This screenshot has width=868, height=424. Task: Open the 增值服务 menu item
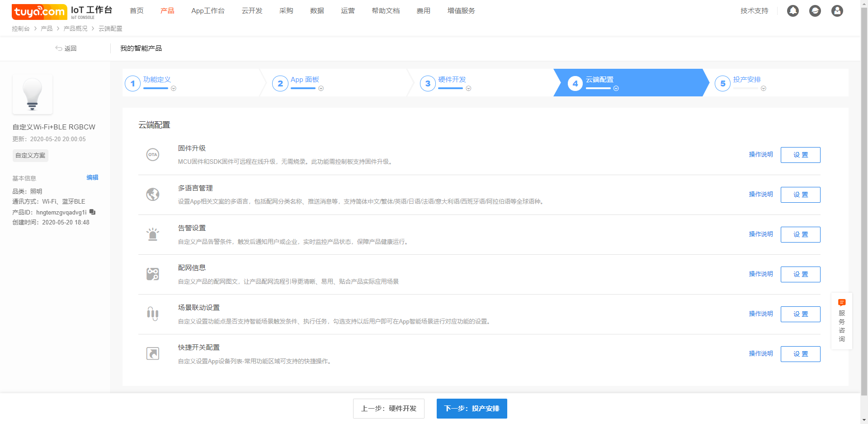pos(461,11)
